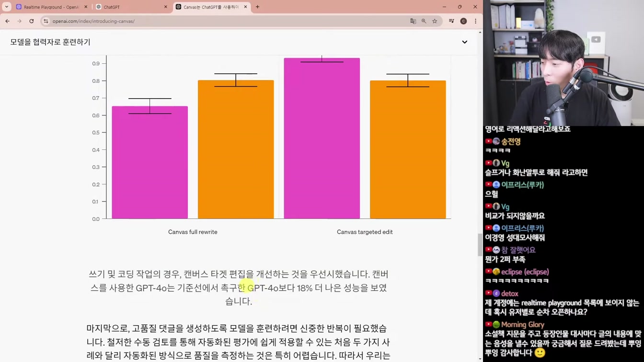Click chat message 뭔가 2퍼 부족
The height and width of the screenshot is (362, 644).
pyautogui.click(x=505, y=259)
